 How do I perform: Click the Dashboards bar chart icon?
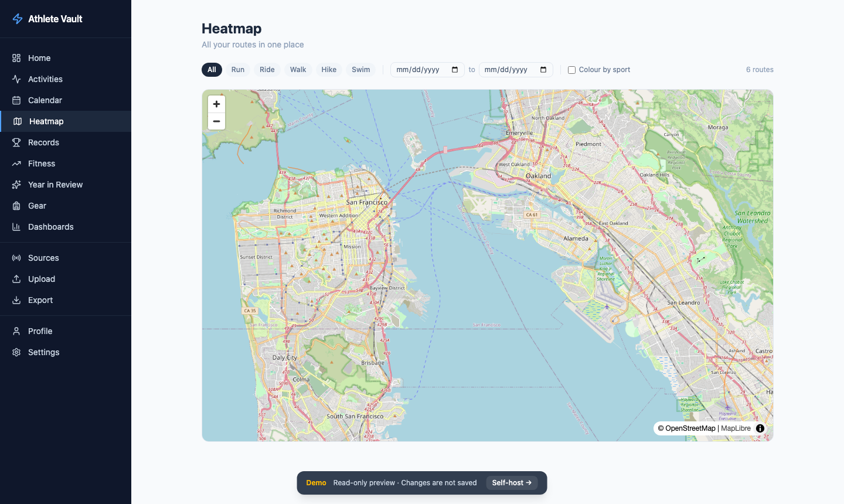[x=16, y=227]
